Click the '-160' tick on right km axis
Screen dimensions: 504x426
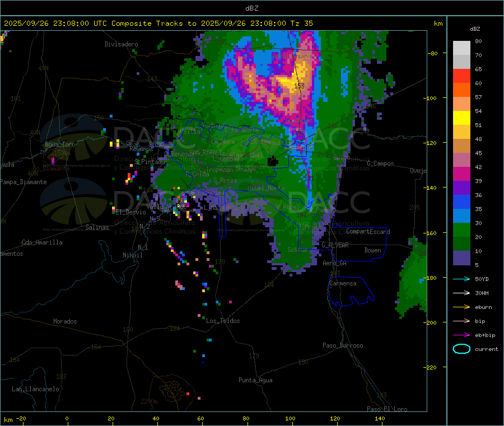pos(431,233)
